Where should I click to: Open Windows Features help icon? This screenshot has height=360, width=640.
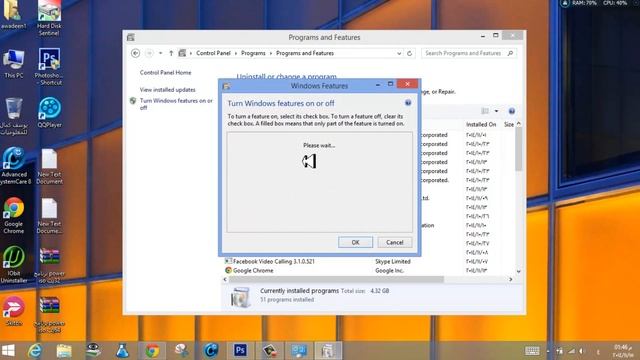pos(408,103)
